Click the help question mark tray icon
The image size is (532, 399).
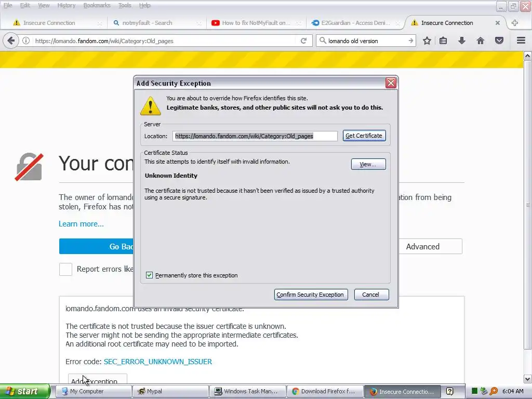click(449, 391)
